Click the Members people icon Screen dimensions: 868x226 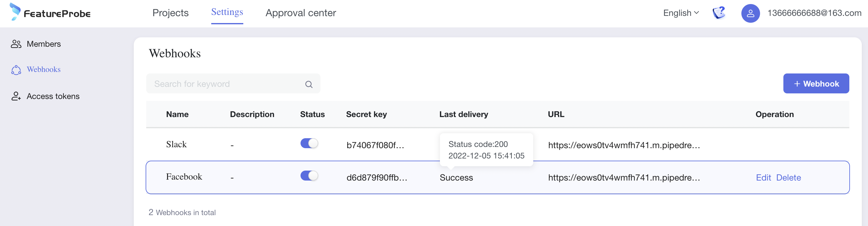coord(16,44)
